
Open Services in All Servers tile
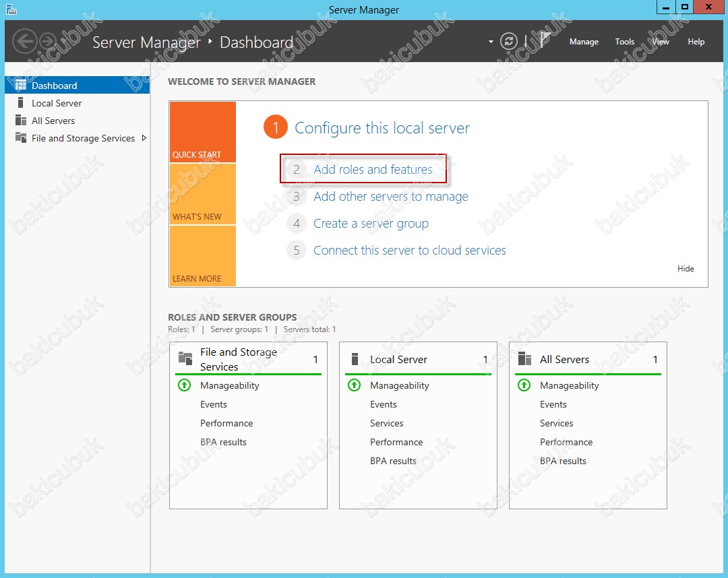[x=557, y=424]
